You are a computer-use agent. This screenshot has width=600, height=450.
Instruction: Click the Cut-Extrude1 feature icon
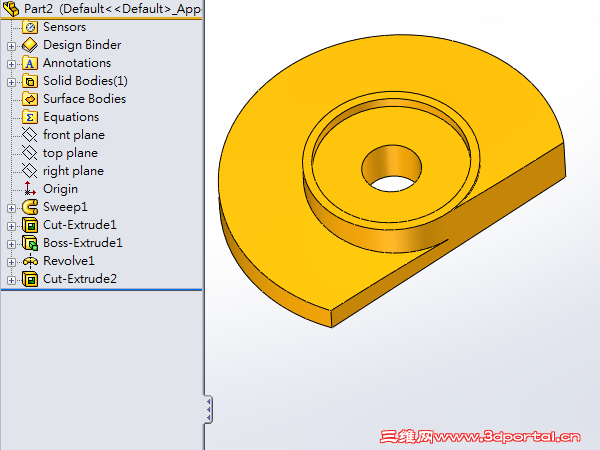(x=30, y=225)
